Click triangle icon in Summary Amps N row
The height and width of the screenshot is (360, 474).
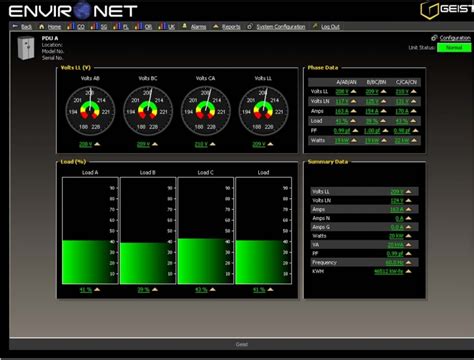click(x=408, y=218)
